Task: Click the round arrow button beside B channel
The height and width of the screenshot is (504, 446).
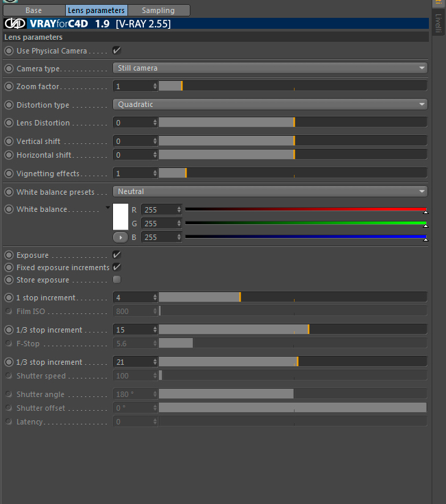Action: point(121,237)
